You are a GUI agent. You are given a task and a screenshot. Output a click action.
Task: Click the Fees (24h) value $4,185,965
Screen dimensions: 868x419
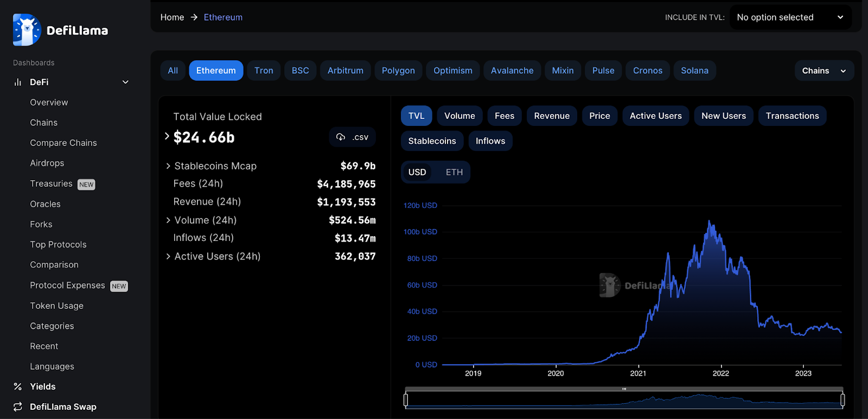coord(346,184)
